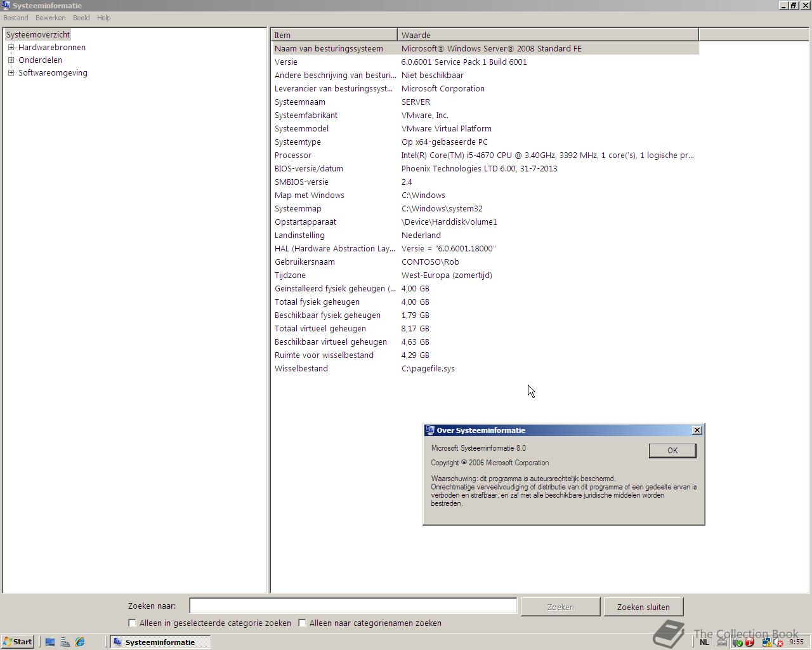
Task: Select the Hardwarebronnen tree label
Action: 52,47
